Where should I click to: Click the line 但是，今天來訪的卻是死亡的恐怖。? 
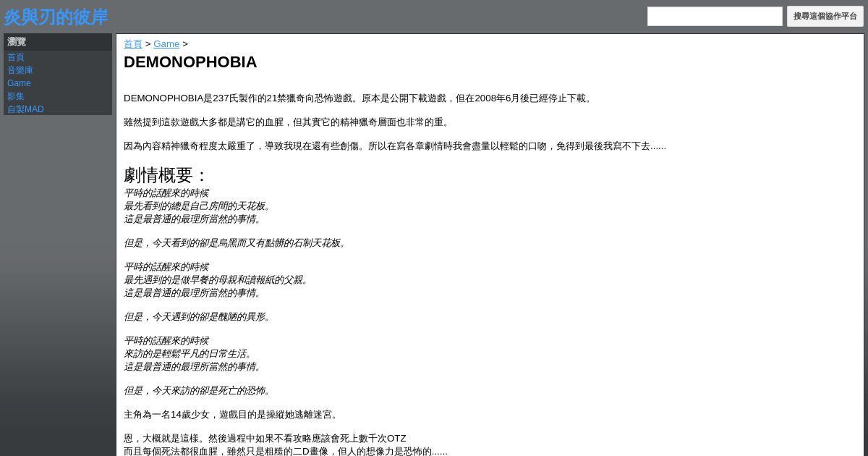pos(199,391)
